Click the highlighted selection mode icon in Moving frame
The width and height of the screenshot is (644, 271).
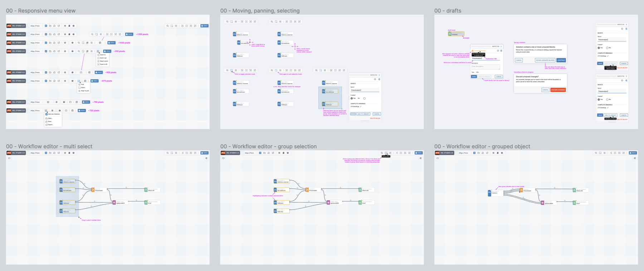coord(231,70)
